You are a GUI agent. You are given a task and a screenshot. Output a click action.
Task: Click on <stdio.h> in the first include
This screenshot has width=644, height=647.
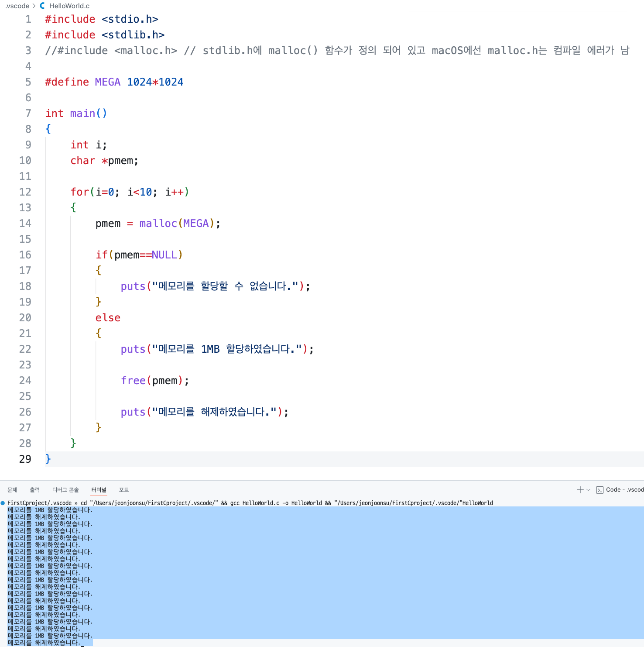(x=130, y=19)
